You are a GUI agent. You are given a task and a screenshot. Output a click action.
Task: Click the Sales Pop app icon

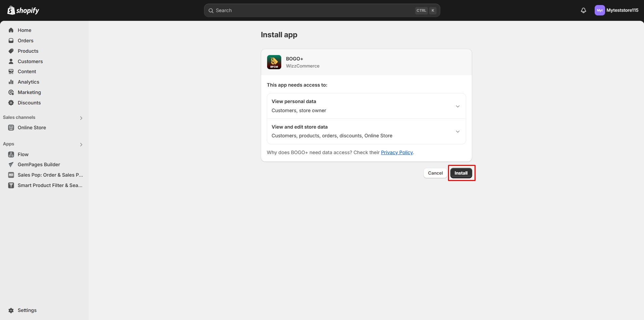(11, 175)
